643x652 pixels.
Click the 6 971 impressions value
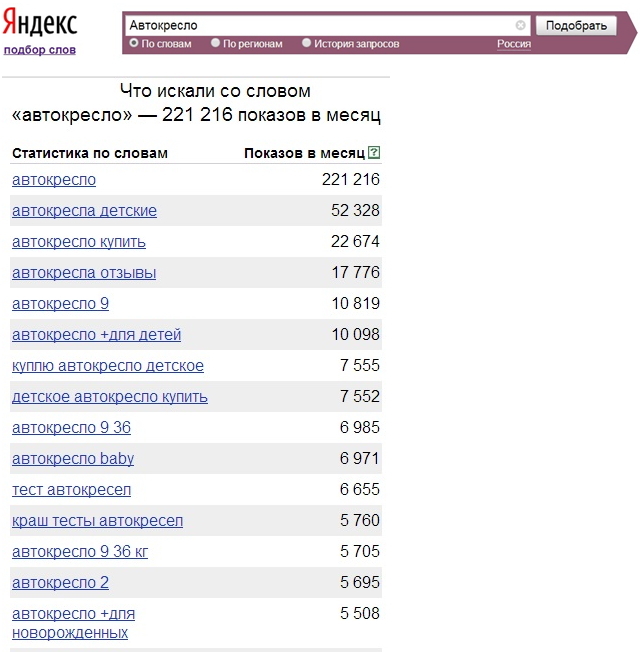click(x=360, y=458)
